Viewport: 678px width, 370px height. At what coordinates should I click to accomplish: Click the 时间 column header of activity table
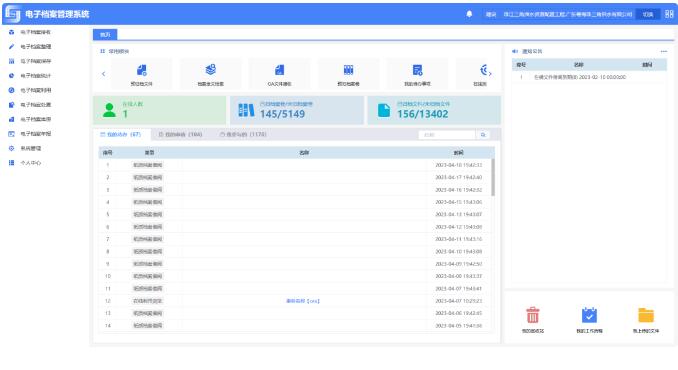click(458, 153)
